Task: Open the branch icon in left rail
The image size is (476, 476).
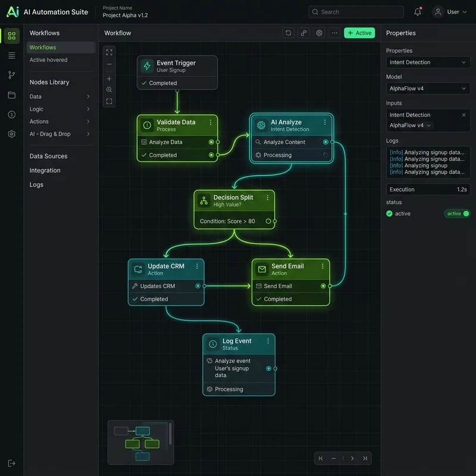Action: [x=11, y=75]
